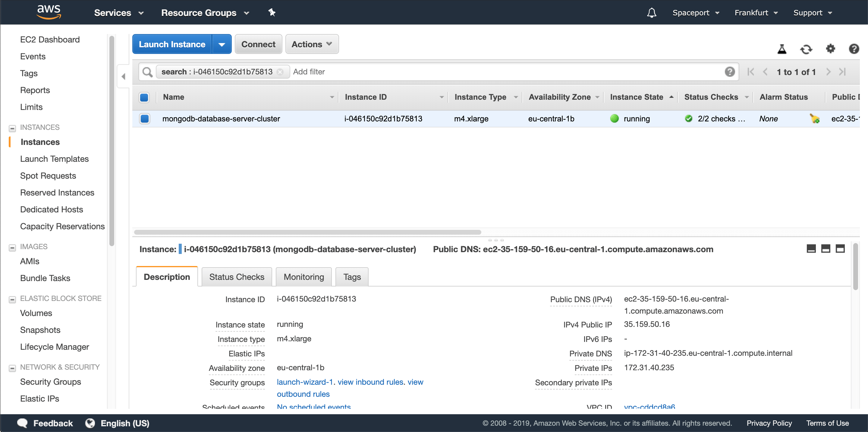Toggle the select-all instances checkbox
This screenshot has height=432, width=868.
144,97
